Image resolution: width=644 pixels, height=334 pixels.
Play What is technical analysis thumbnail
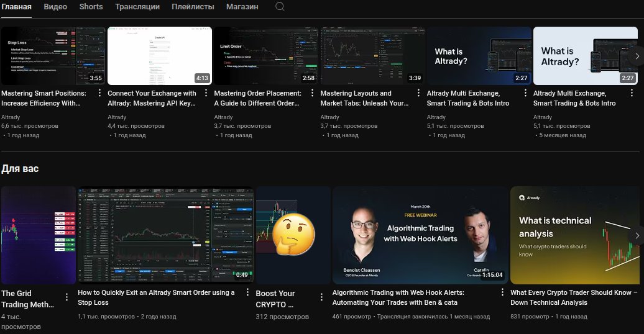575,235
